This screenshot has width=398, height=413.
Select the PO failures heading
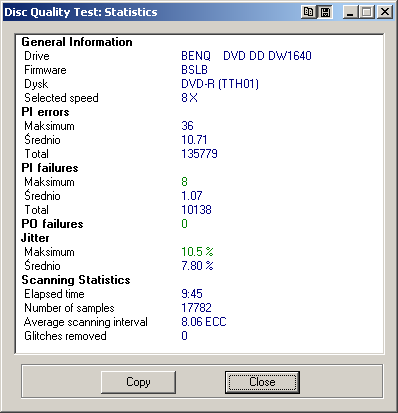click(52, 224)
